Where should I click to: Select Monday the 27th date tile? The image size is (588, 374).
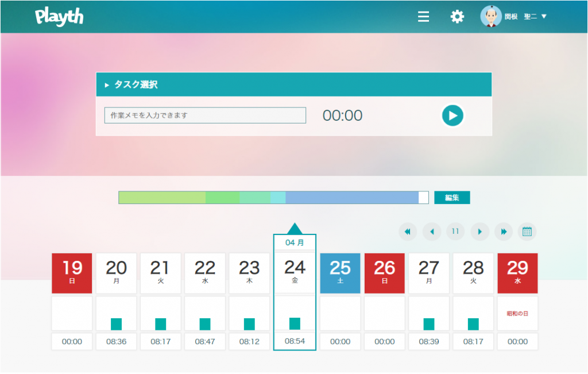(x=429, y=273)
